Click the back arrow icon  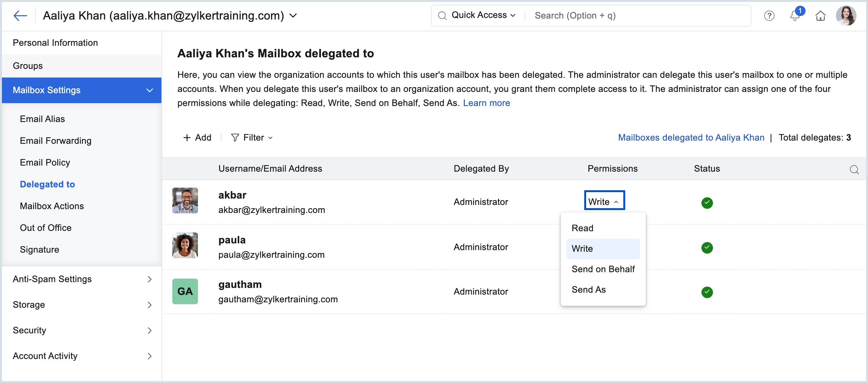coord(20,15)
